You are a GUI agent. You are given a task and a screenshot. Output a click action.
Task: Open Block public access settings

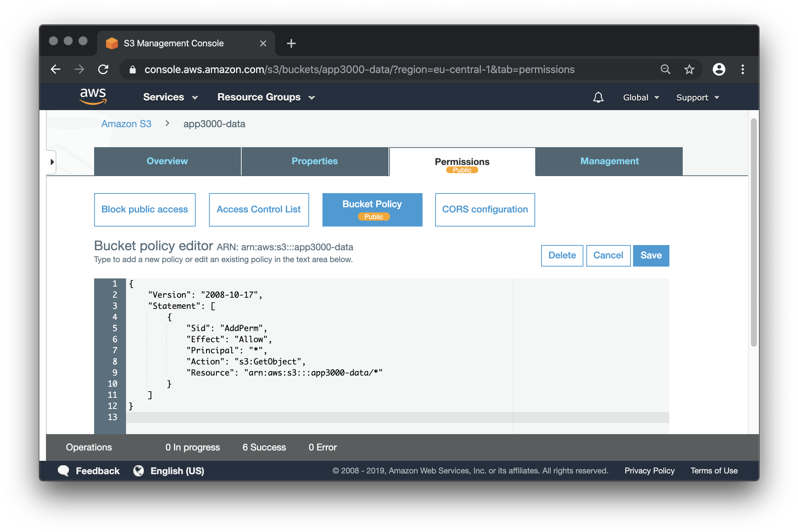point(145,209)
